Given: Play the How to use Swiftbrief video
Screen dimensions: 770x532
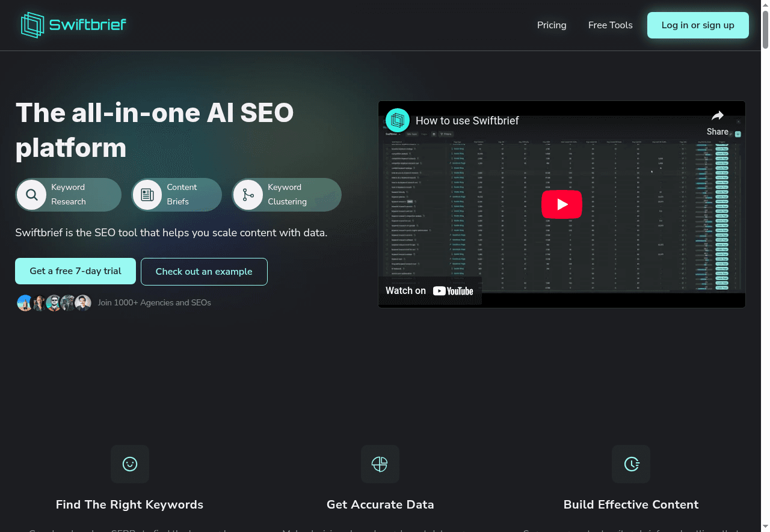Looking at the screenshot, I should pos(561,204).
